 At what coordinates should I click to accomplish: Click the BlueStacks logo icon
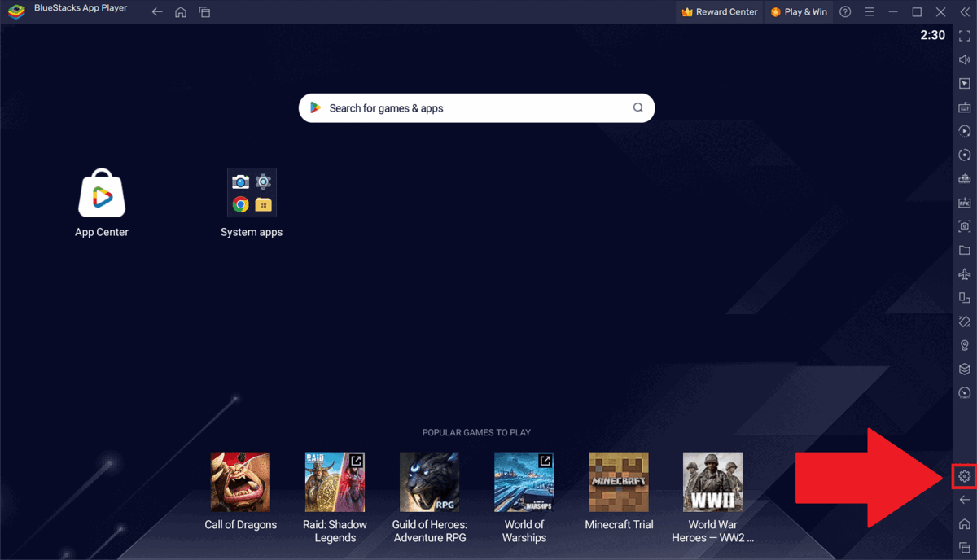tap(16, 11)
